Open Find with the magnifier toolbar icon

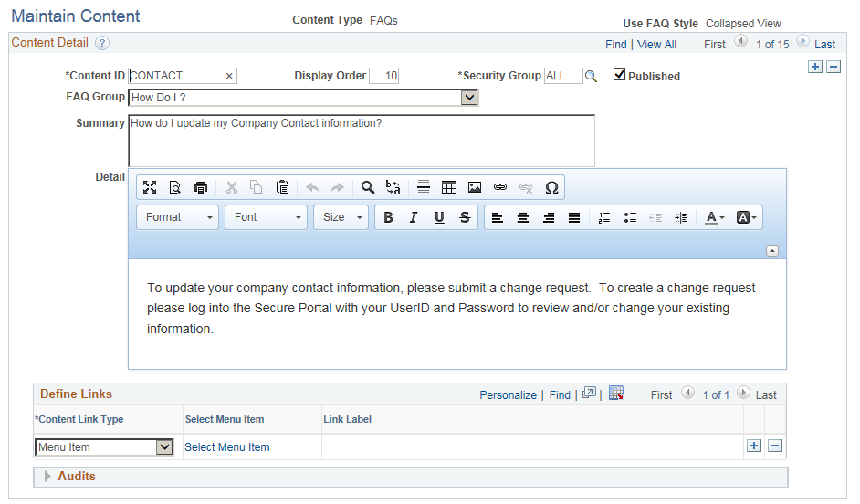368,187
